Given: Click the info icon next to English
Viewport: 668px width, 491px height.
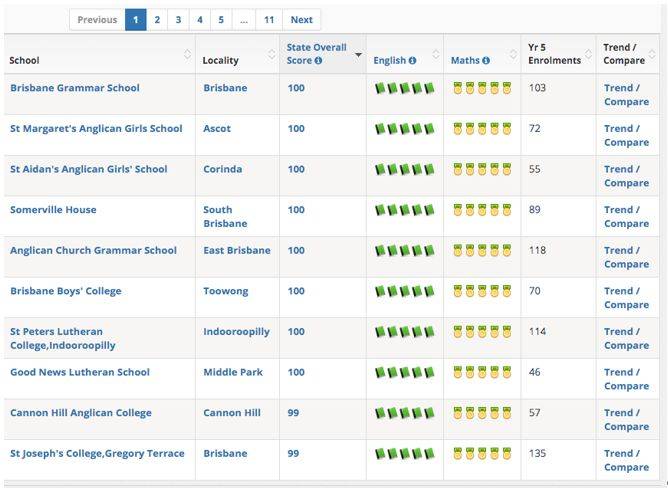Looking at the screenshot, I should pos(412,60).
